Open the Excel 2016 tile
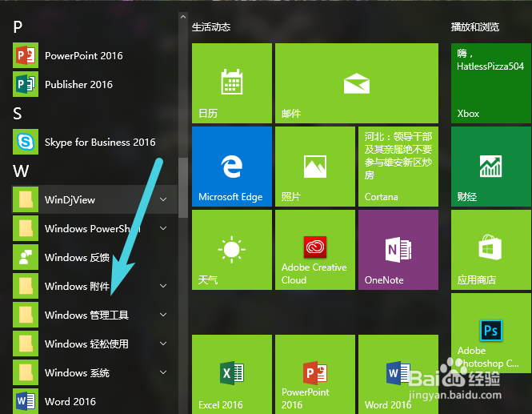 click(232, 374)
